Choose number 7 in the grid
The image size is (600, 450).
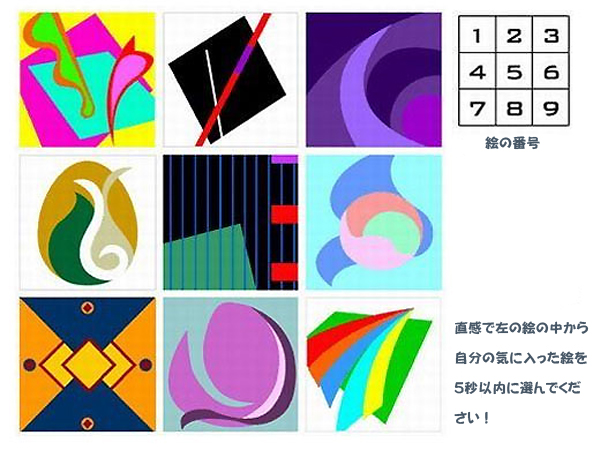(477, 108)
